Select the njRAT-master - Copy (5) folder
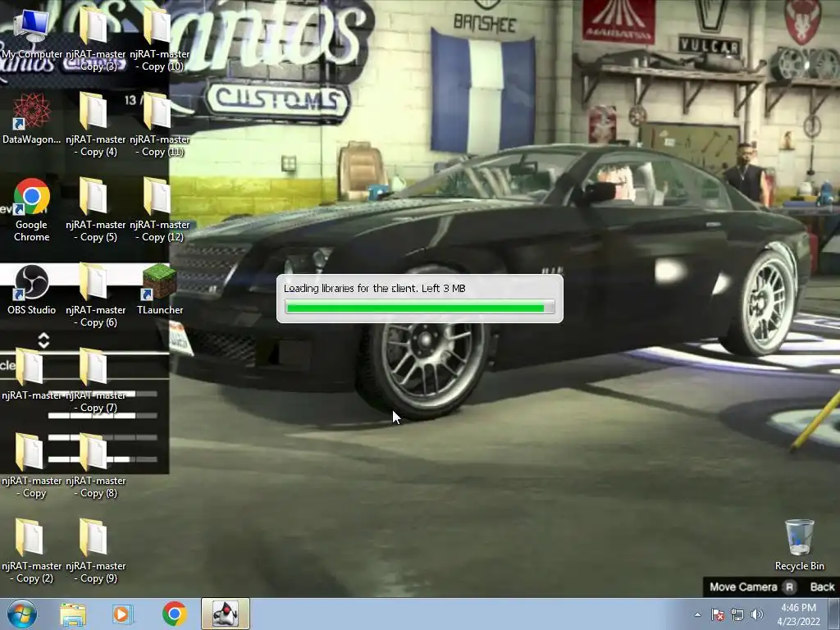Viewport: 840px width, 630px height. pos(95,210)
